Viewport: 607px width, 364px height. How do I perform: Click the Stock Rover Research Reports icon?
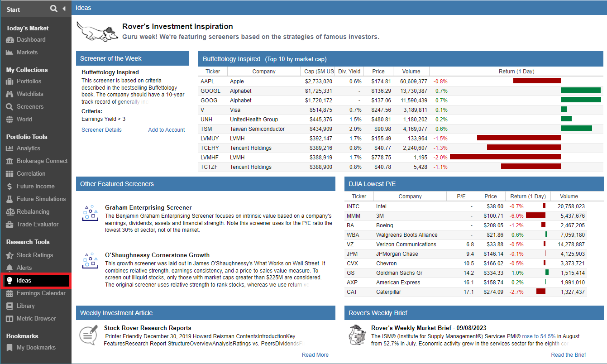[x=88, y=335]
